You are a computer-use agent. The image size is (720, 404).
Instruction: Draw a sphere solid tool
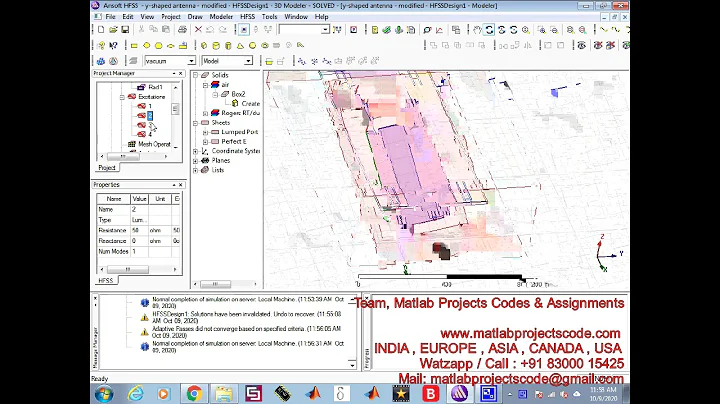253,45
